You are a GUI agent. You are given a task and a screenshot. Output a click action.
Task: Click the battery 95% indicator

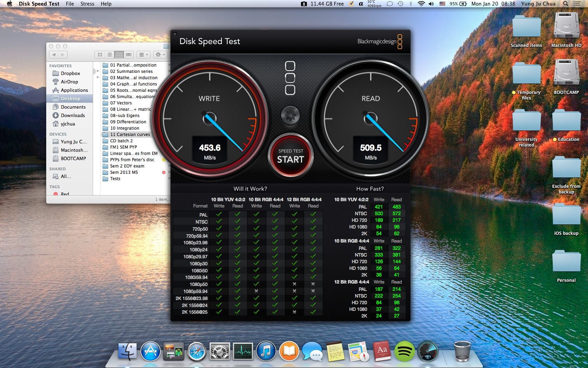click(x=458, y=4)
